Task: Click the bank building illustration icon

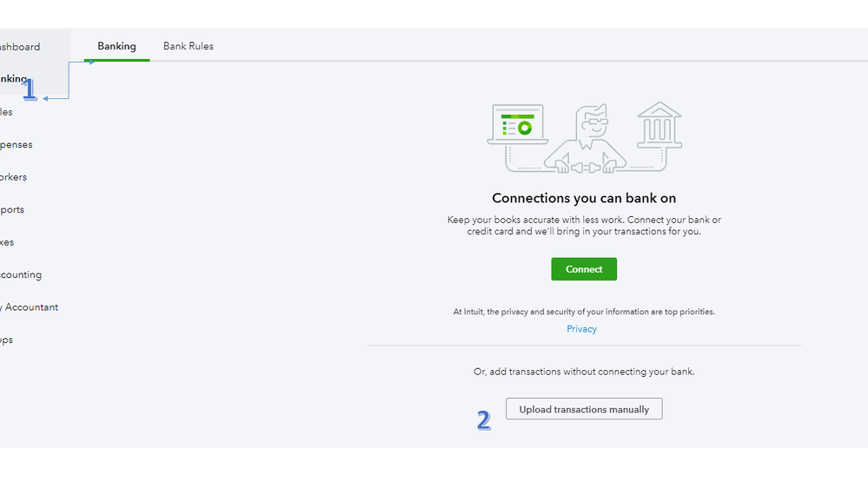Action: 659,127
